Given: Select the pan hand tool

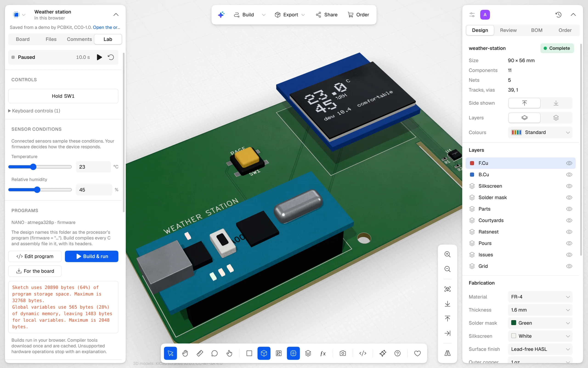Looking at the screenshot, I should coord(185,353).
